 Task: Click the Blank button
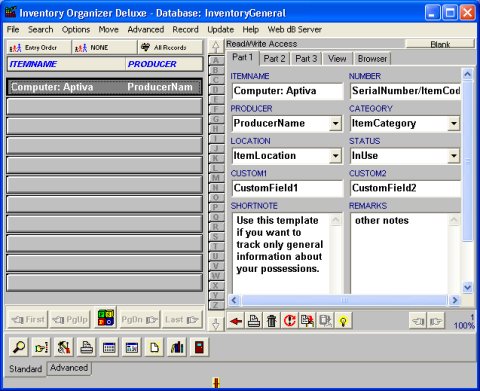click(440, 44)
